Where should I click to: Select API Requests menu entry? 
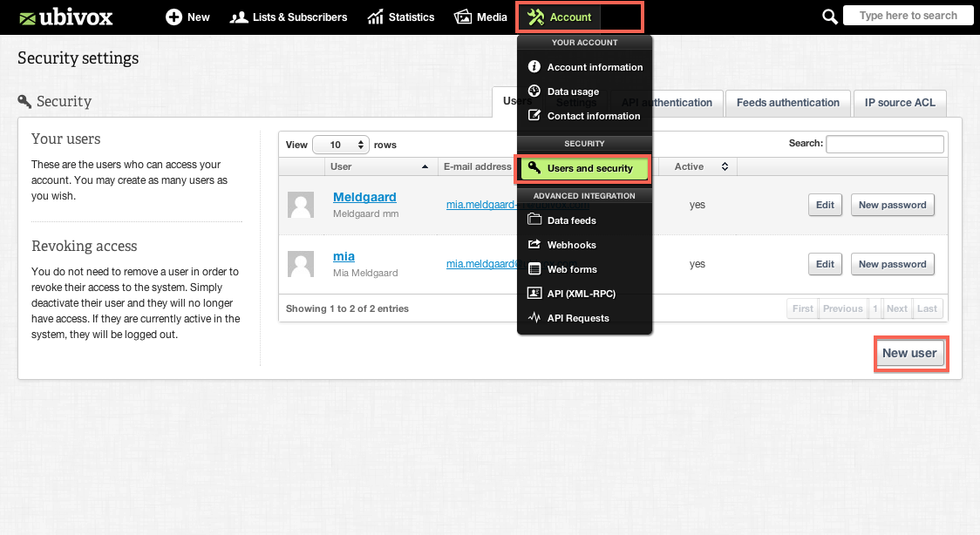coord(584,318)
